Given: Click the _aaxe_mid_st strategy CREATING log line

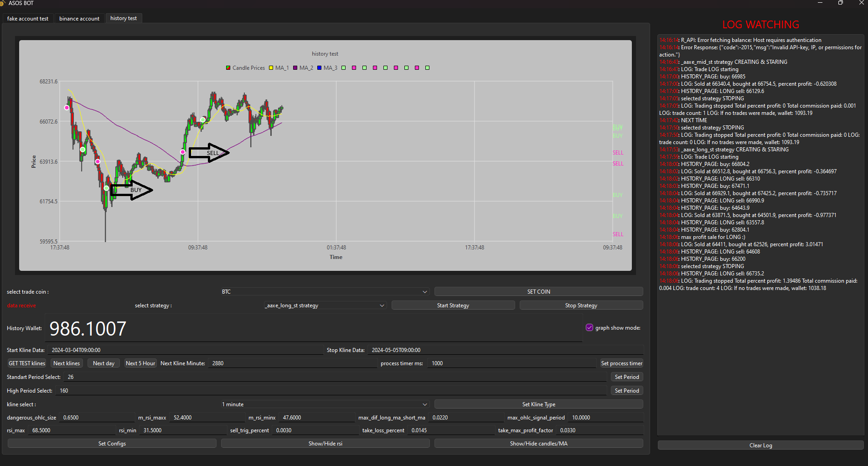Looking at the screenshot, I should tap(723, 62).
